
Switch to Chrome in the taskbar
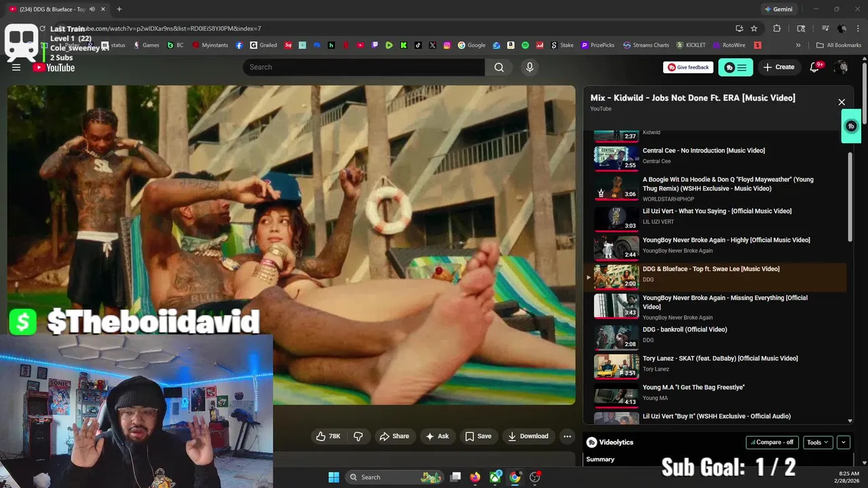[515, 477]
